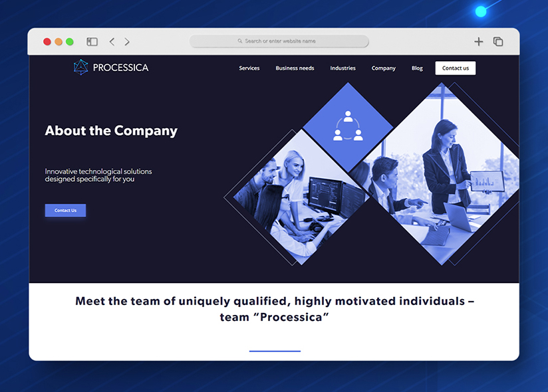Viewport: 548px width, 392px height.
Task: Open the Company menu item
Action: coord(383,68)
